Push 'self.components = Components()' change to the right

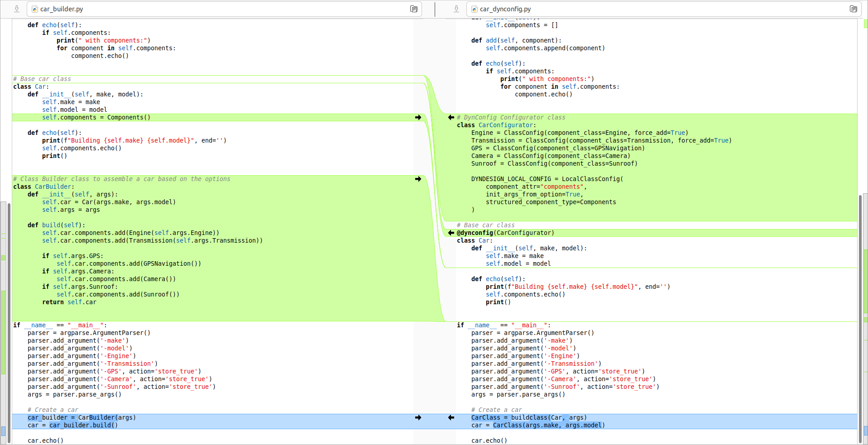point(418,117)
